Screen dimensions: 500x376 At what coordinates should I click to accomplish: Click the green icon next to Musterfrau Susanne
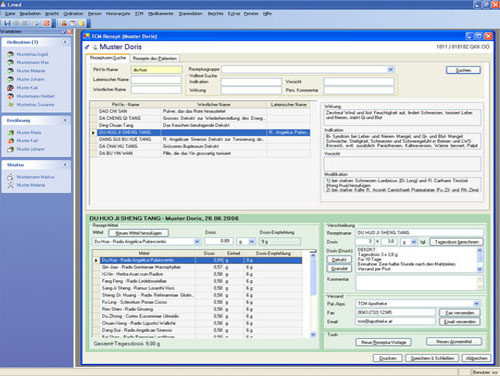[x=11, y=104]
